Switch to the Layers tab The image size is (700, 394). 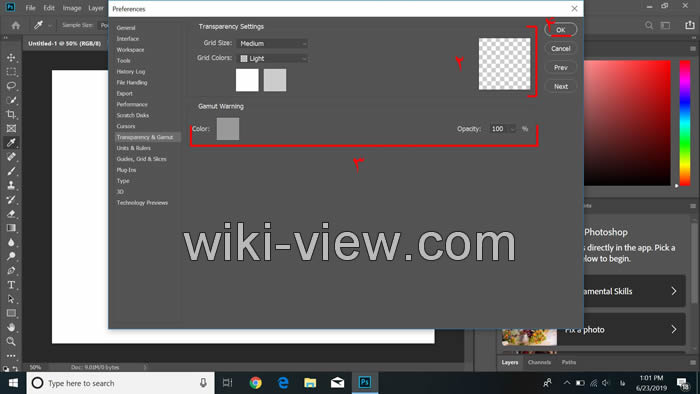[510, 362]
